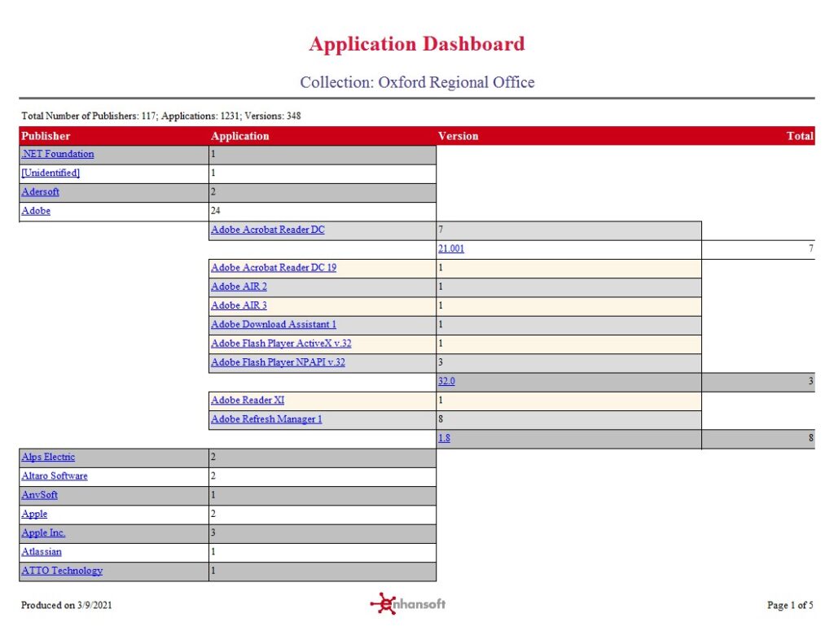Open the Adobe AIR 3 application link
834x644 pixels.
[x=238, y=305]
